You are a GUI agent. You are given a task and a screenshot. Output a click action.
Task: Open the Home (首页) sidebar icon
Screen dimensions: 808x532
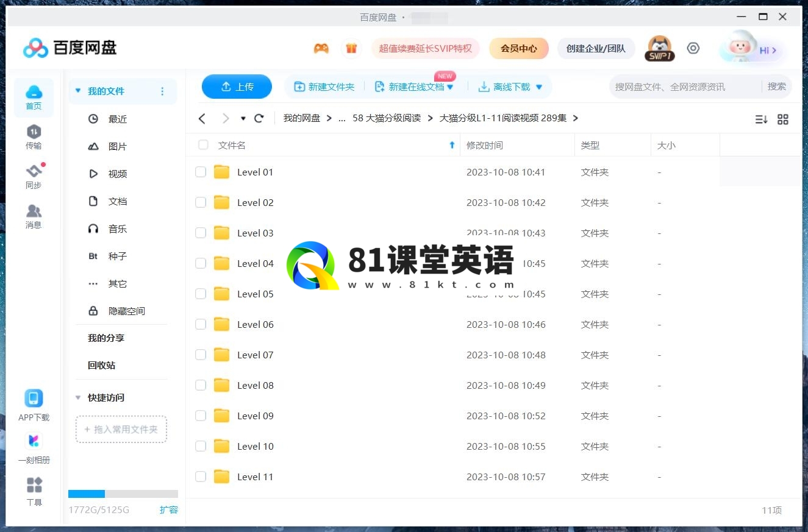pos(34,98)
